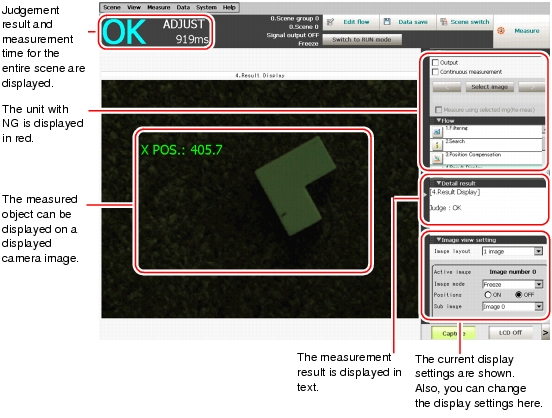Click Switch to RUN mode button
The image size is (552, 418).
(x=362, y=39)
